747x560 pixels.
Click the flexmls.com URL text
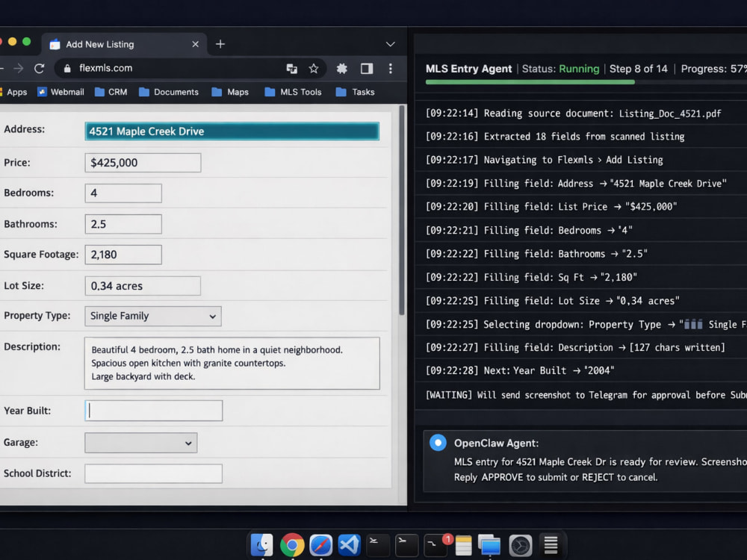pos(106,68)
